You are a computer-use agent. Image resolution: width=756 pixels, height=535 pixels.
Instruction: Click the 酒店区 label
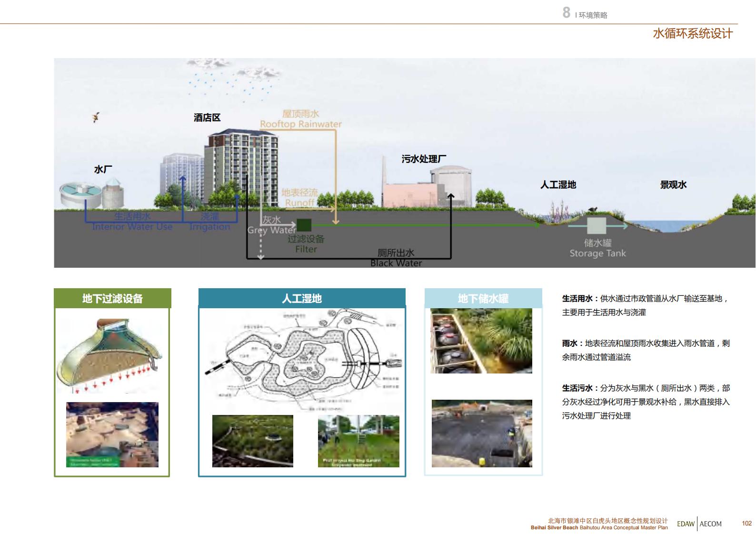click(207, 118)
